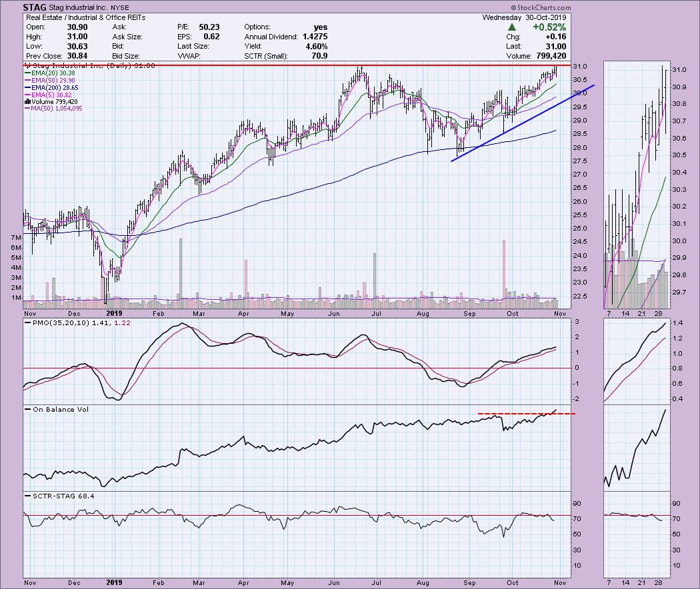Click the Annual Dividend value 1.4275
700x589 pixels.
(315, 37)
